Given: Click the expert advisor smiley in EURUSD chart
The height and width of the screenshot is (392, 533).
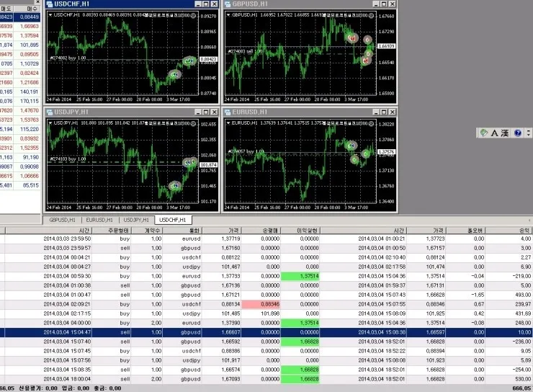Looking at the screenshot, I should 371,123.
